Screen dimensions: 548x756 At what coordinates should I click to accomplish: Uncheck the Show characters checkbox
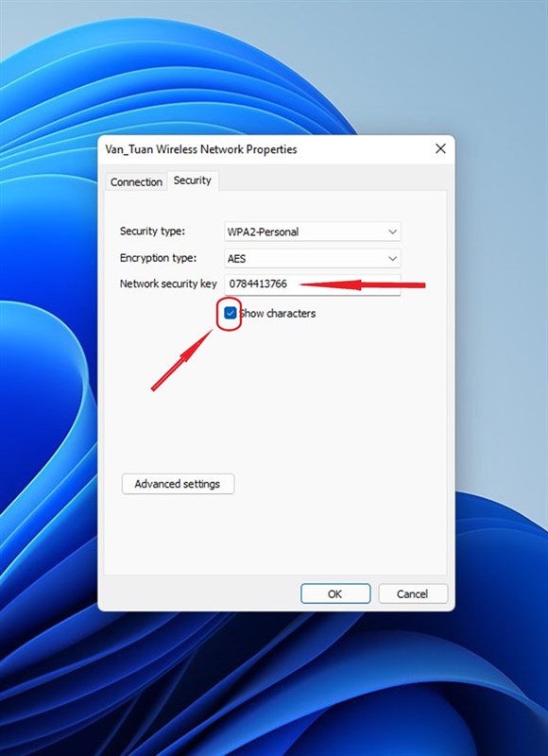231,314
